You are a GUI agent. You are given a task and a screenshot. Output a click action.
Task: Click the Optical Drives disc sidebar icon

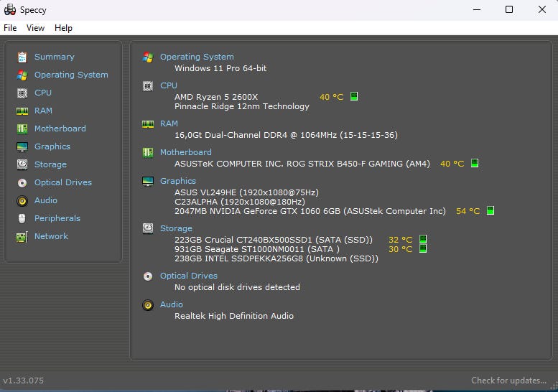(x=22, y=183)
